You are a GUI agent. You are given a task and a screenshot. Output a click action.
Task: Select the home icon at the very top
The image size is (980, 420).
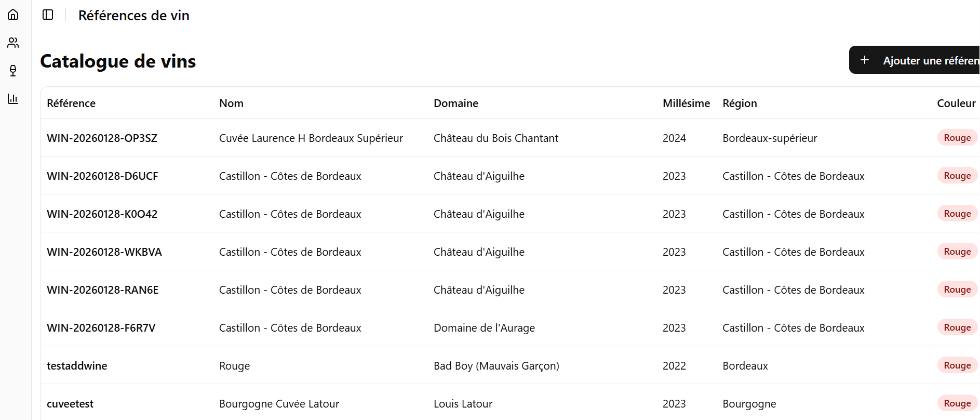(13, 15)
